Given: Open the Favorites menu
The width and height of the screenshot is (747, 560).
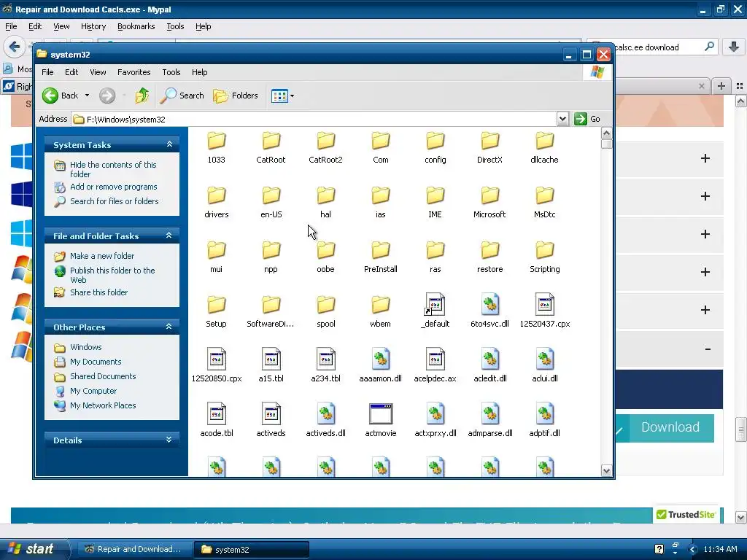Looking at the screenshot, I should (134, 72).
